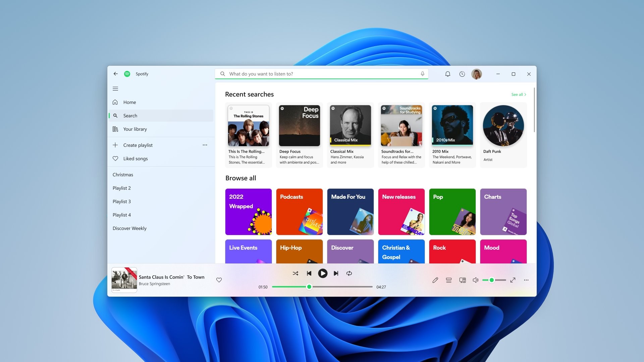Viewport: 644px width, 362px height.
Task: Toggle shuffle playback
Action: pyautogui.click(x=295, y=274)
